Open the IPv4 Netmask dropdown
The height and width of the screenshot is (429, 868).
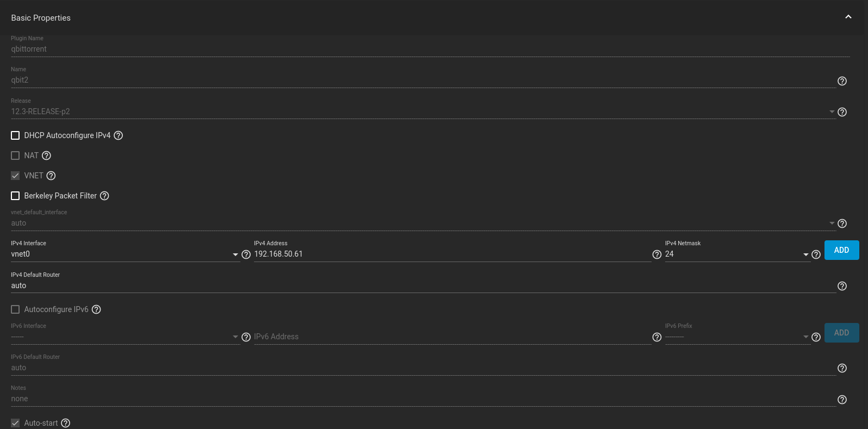click(x=737, y=254)
